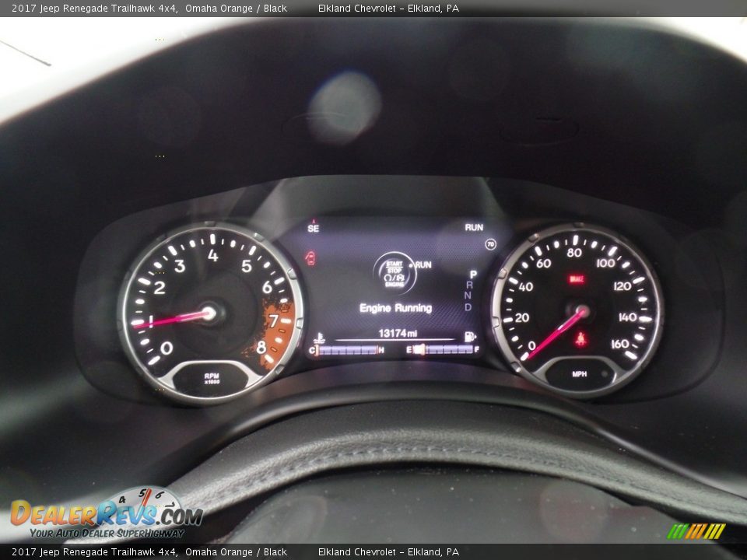Click the speedometer needle hub
Image resolution: width=747 pixels, height=560 pixels.
coord(582,312)
